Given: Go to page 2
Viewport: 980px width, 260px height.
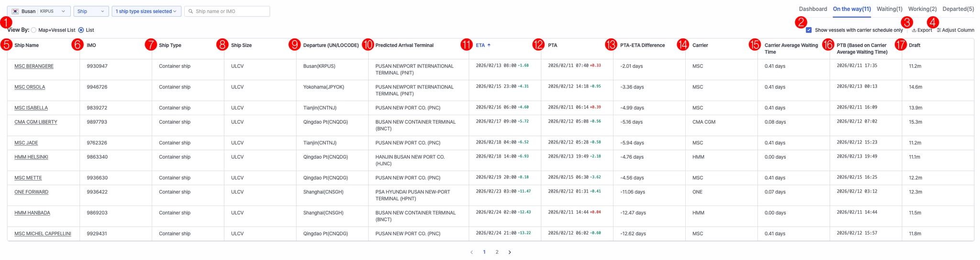Looking at the screenshot, I should (x=497, y=252).
